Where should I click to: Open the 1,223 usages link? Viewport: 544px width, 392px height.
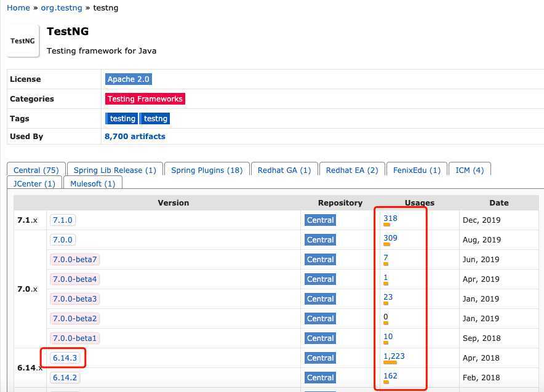coord(394,356)
